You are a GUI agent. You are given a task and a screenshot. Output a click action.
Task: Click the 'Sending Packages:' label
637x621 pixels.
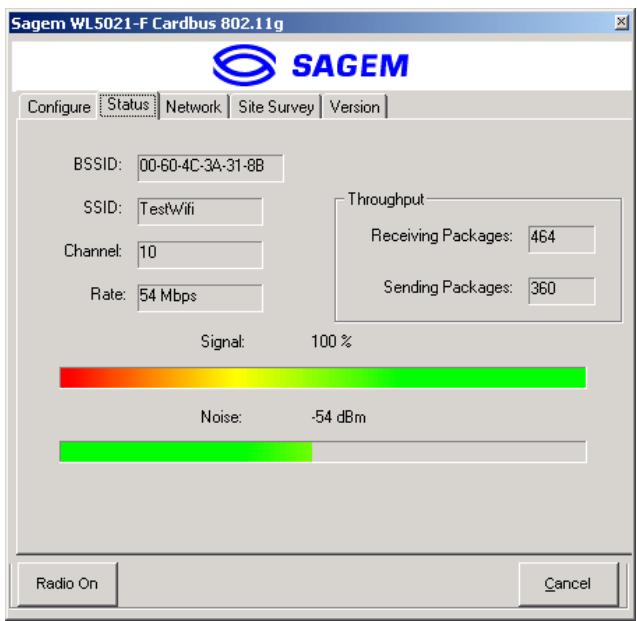pos(448,288)
